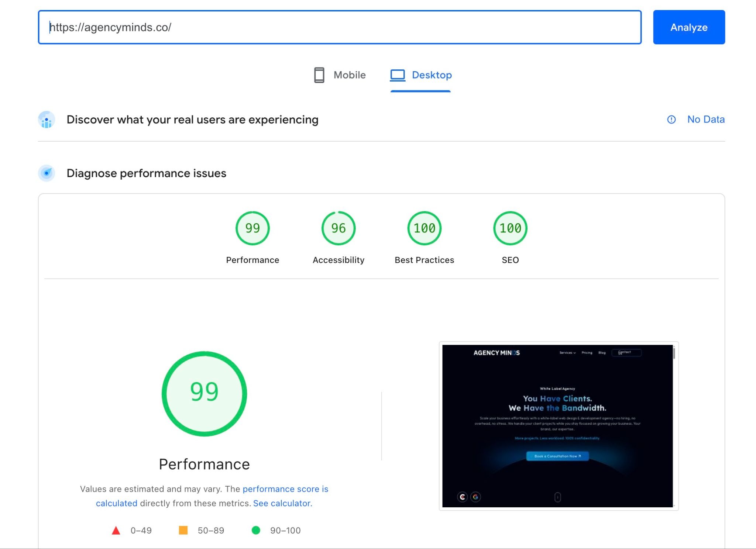Click the SEO label
The image size is (756, 549).
pyautogui.click(x=510, y=260)
